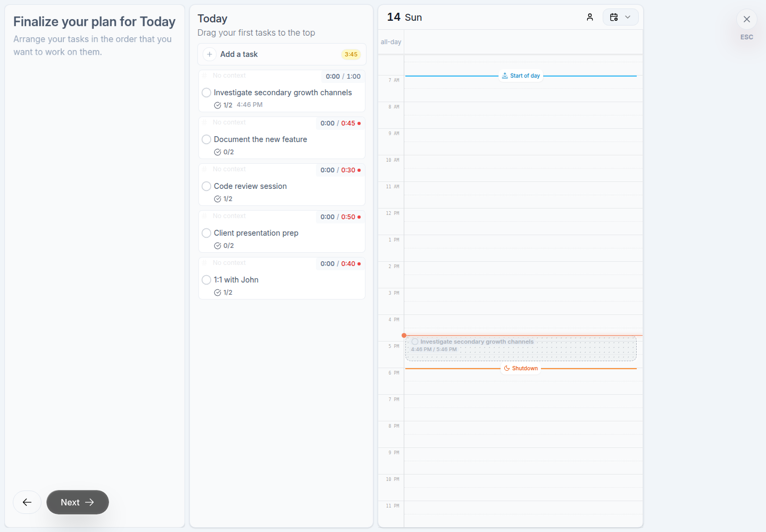
Task: Check the circle on the calendar event block
Action: click(x=415, y=342)
